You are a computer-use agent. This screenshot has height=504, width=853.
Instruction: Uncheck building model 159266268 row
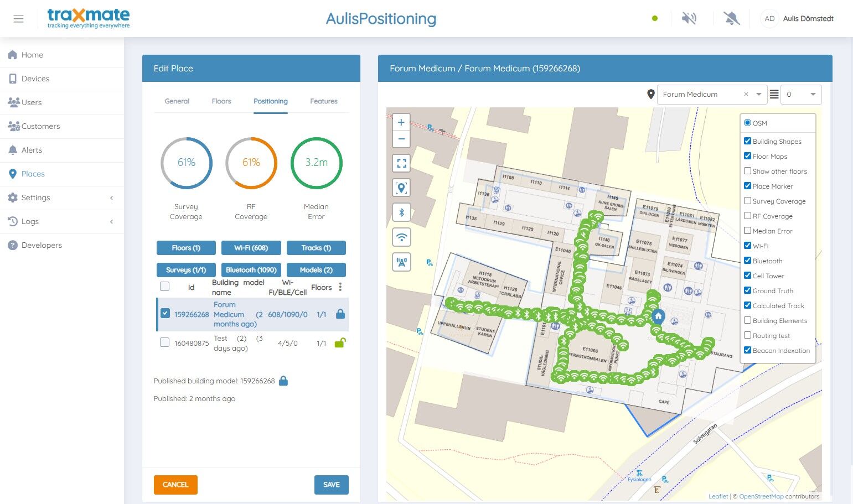(x=165, y=313)
